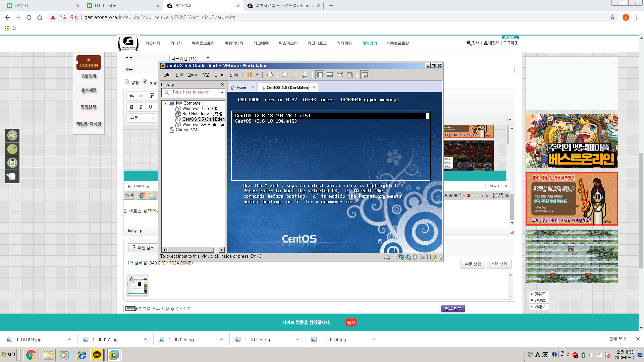Screen dimensions: 644x362
Task: Open options for 1_00017.jpg download
Action: pyautogui.click(x=145, y=339)
